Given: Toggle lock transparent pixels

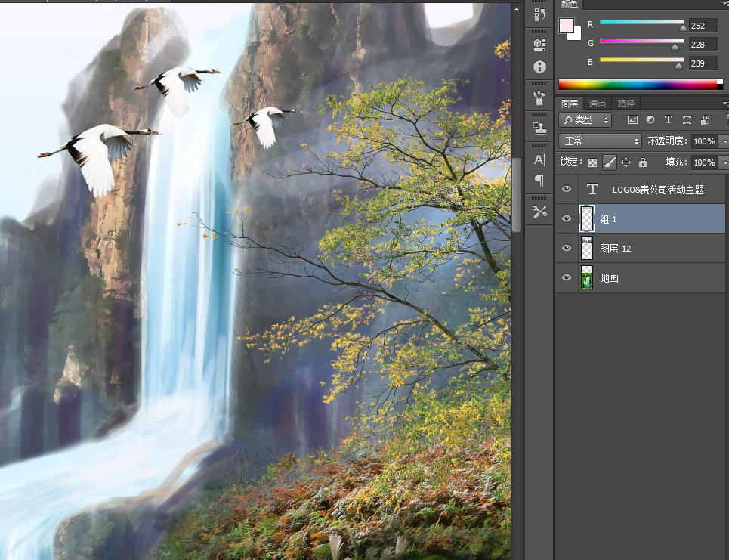Looking at the screenshot, I should [x=592, y=162].
